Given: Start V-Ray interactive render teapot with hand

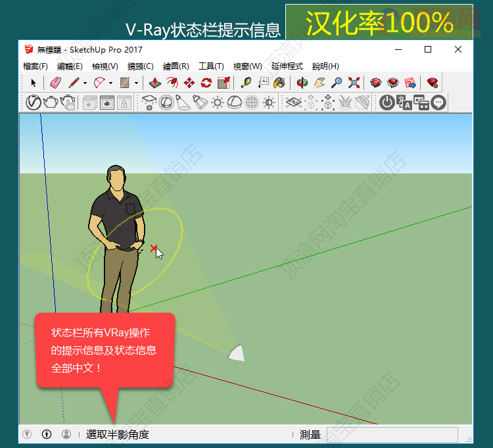Looking at the screenshot, I should [x=68, y=102].
